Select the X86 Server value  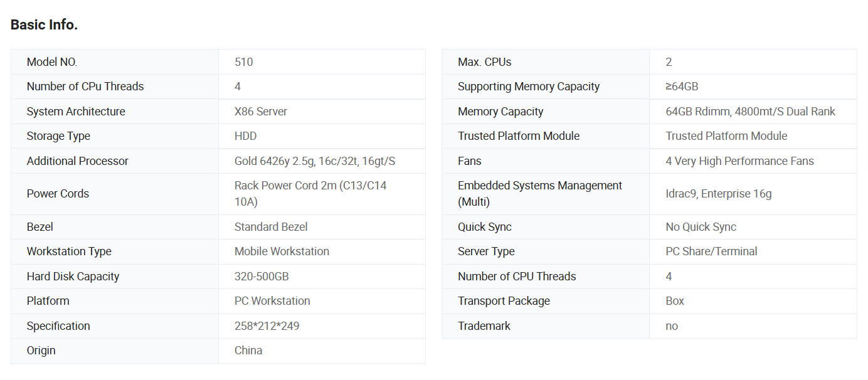tap(261, 112)
